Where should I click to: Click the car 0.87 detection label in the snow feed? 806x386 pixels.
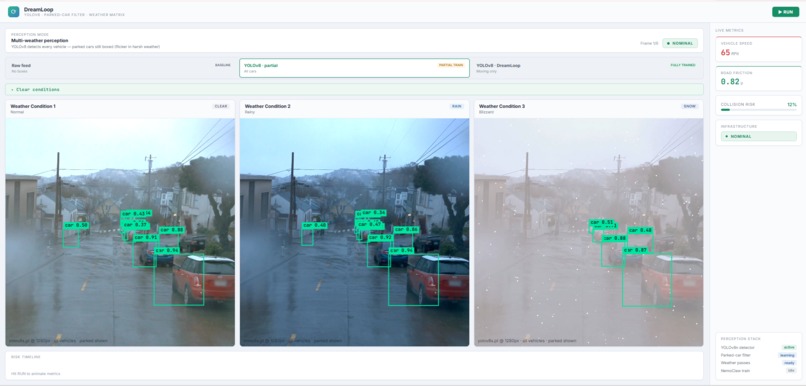[x=635, y=250]
